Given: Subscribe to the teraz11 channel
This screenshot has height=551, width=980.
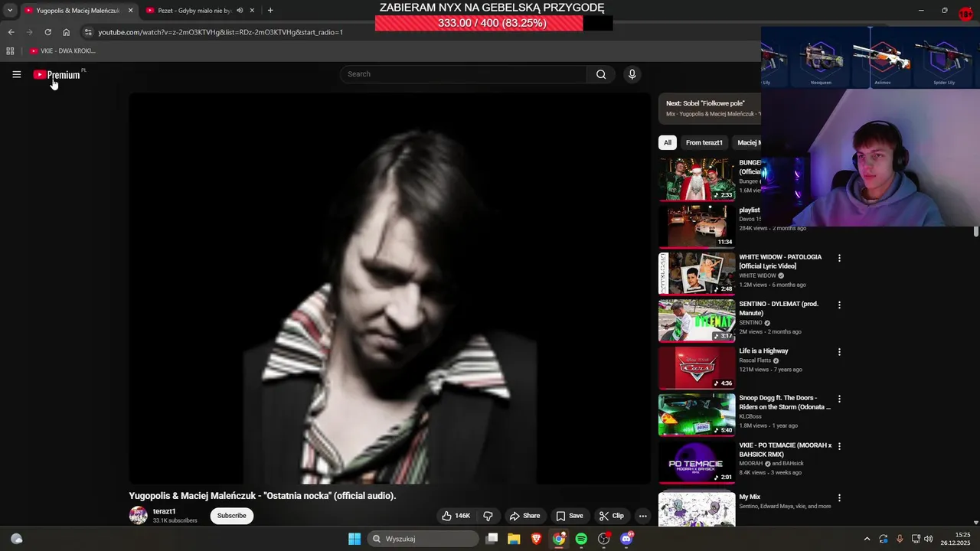Looking at the screenshot, I should point(231,516).
